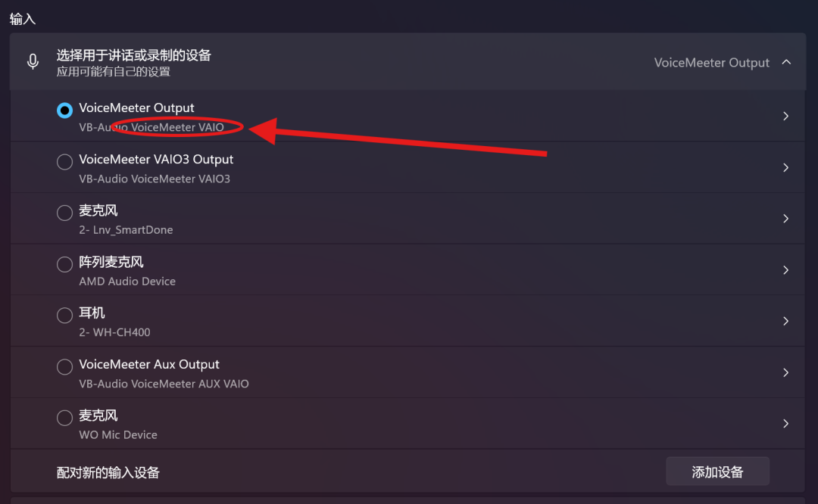The image size is (818, 504).
Task: Open VoiceMeeter Aux Output details chevron
Action: (786, 372)
